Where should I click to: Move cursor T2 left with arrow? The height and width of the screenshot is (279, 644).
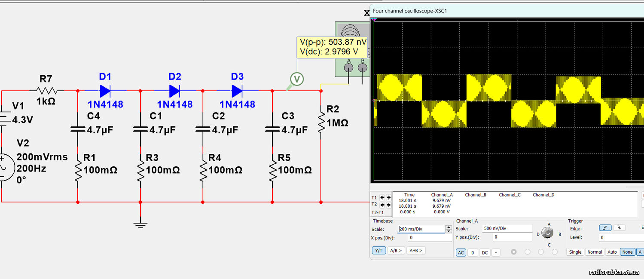pos(382,205)
